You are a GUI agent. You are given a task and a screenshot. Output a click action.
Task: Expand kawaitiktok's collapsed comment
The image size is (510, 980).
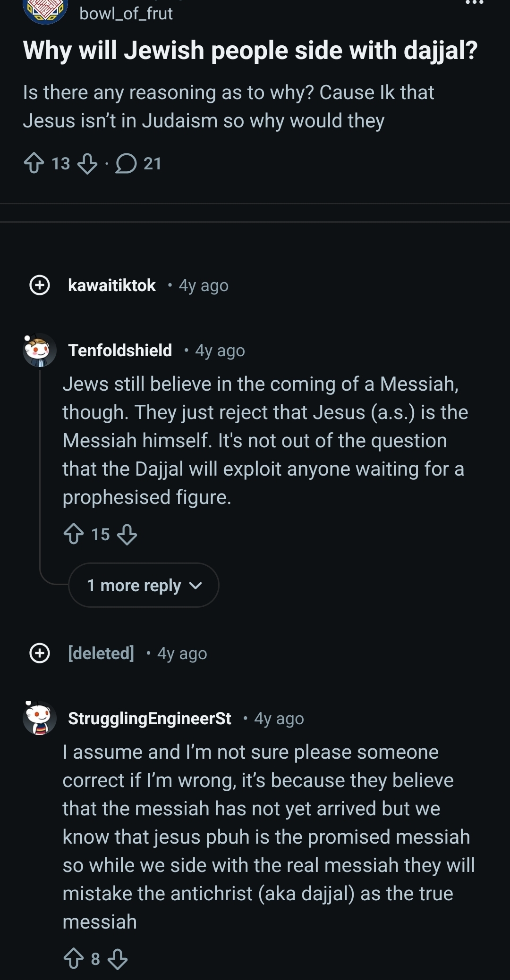[x=40, y=285]
